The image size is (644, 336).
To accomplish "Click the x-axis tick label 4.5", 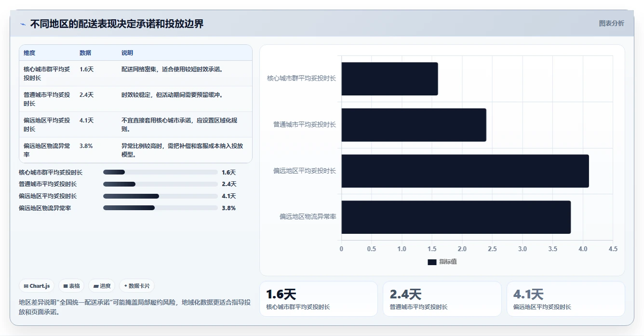I will pos(613,249).
